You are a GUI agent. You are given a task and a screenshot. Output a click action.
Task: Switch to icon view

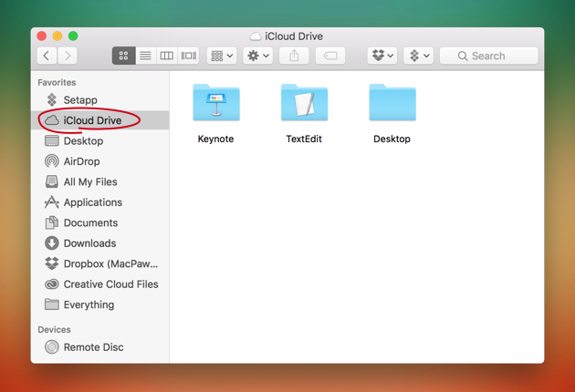point(123,56)
